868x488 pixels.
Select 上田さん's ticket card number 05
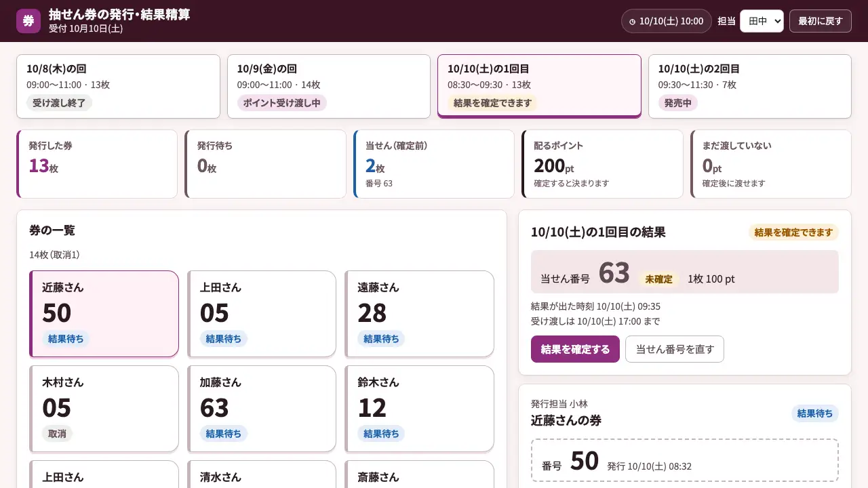pos(262,314)
